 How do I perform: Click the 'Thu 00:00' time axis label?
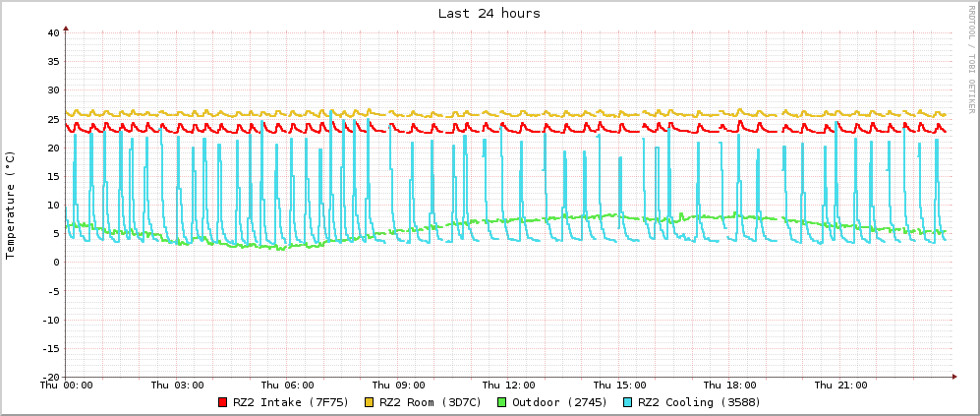(x=66, y=385)
